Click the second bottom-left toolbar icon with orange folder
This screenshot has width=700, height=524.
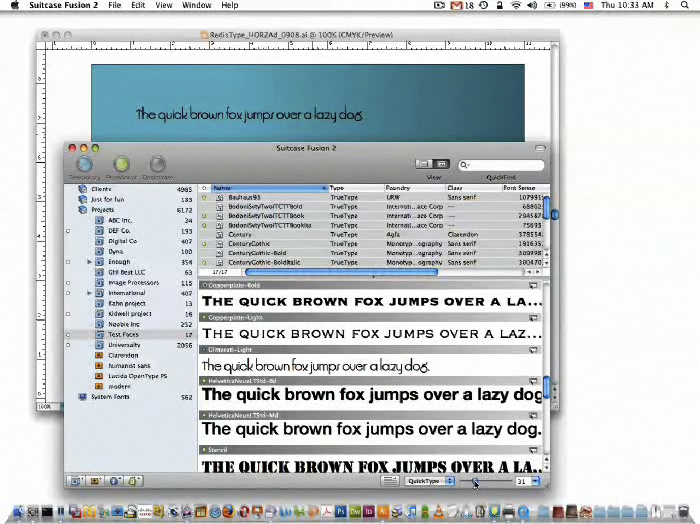coord(95,481)
